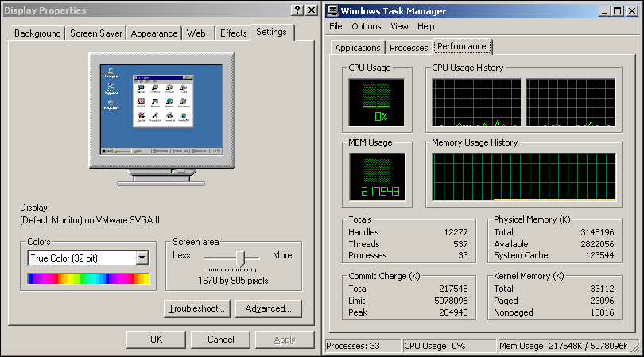Click the 'Less' label by the slider
The width and height of the screenshot is (644, 357).
[181, 255]
